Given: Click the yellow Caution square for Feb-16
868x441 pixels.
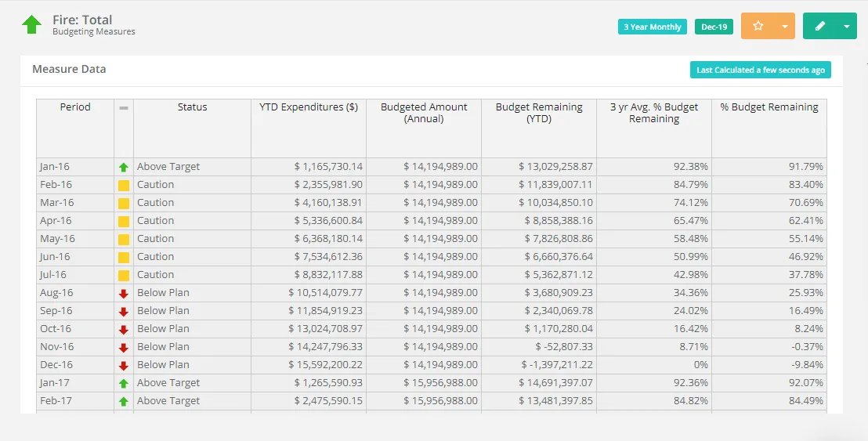Looking at the screenshot, I should [x=123, y=185].
